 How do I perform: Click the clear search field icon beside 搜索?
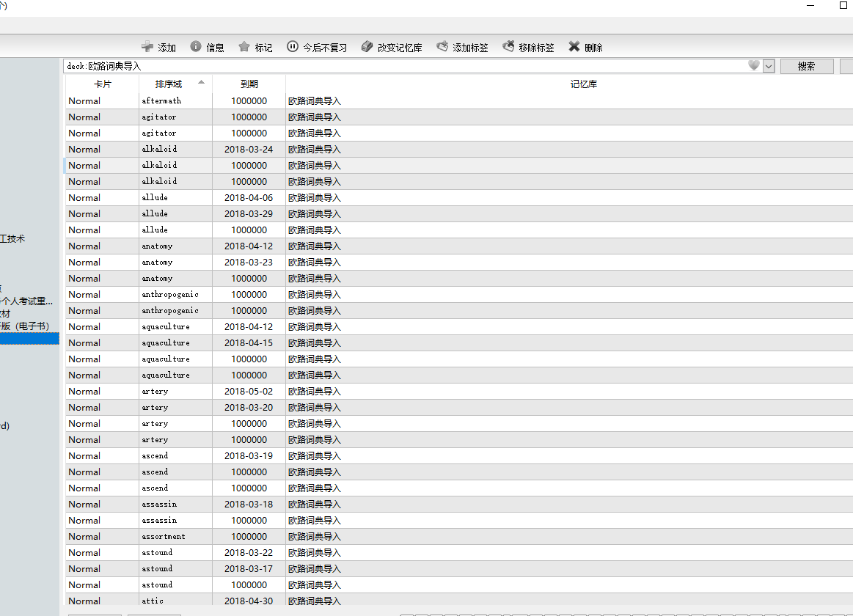(848, 66)
